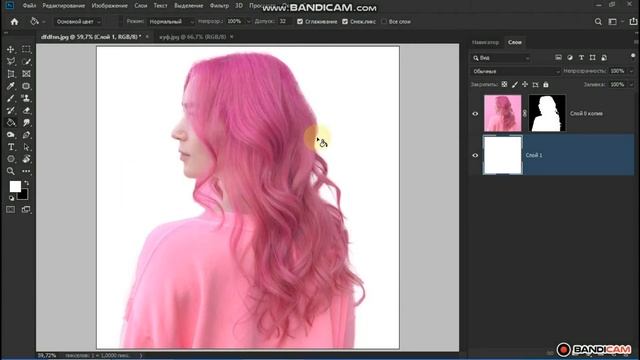Image resolution: width=640 pixels, height=360 pixels.
Task: Open the Файл menu
Action: point(29,6)
